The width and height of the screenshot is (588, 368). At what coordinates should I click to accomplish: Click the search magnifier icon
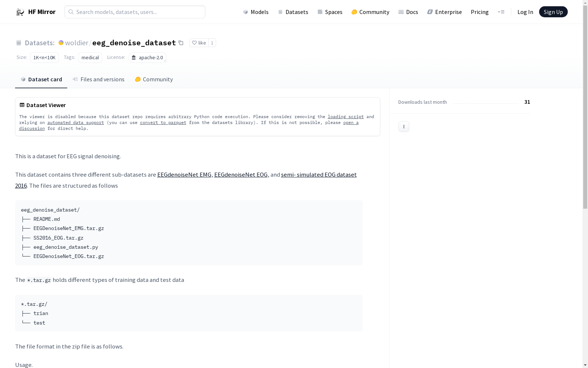coord(71,12)
